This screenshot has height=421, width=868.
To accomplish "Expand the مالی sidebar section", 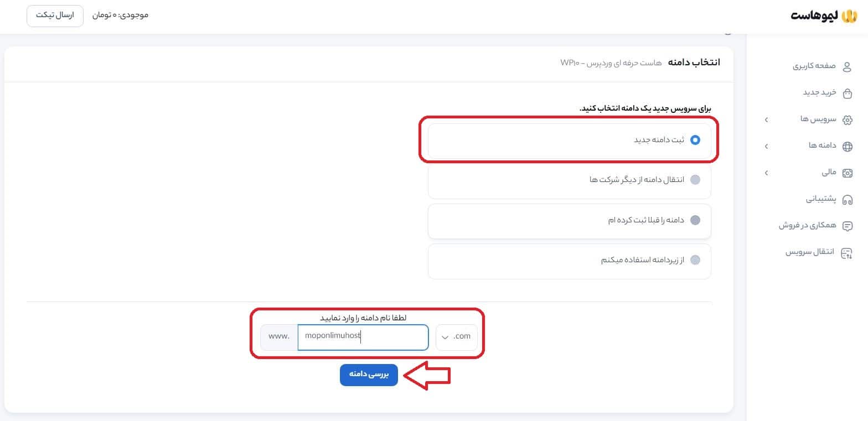I will [767, 173].
